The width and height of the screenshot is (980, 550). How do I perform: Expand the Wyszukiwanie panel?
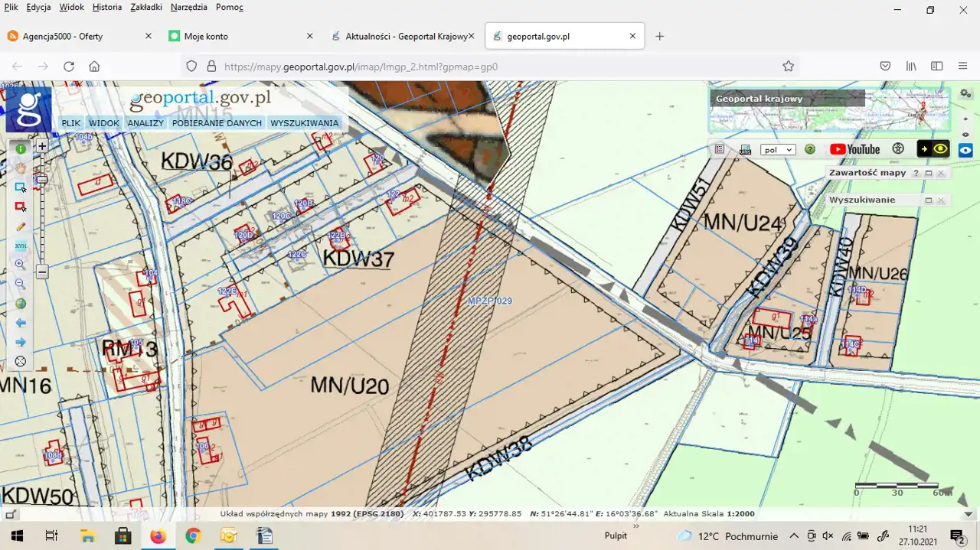928,200
